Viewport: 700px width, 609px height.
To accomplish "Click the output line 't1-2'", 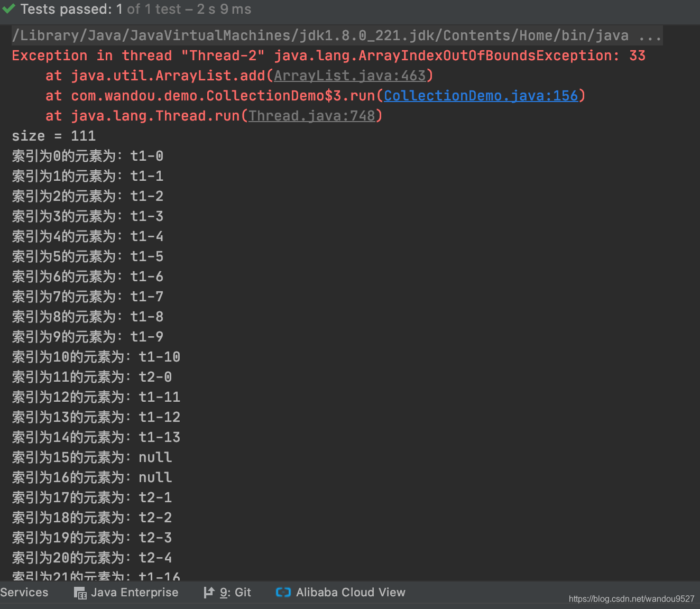I will pos(88,196).
